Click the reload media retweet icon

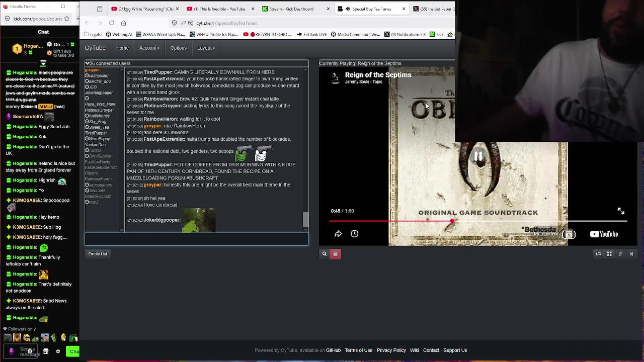click(x=598, y=254)
